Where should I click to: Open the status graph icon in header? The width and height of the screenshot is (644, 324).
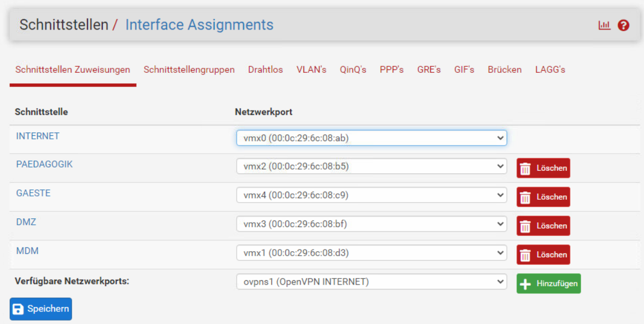(x=604, y=26)
